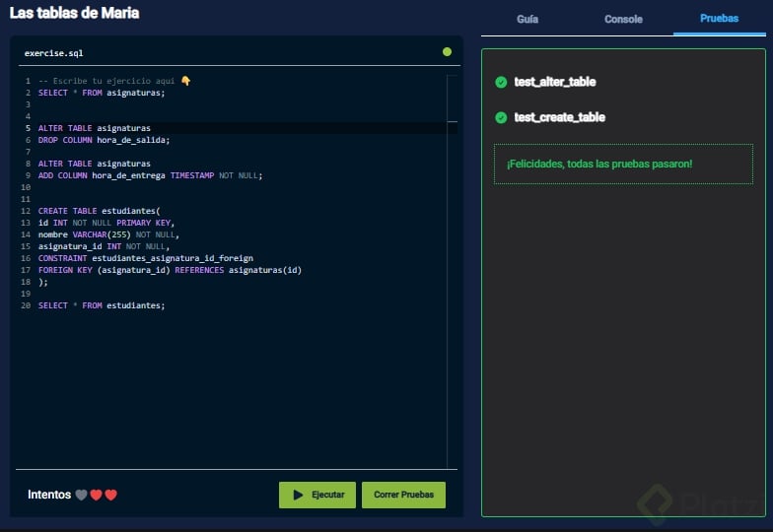
Task: Click the test_alter_table green check icon
Action: pos(501,83)
